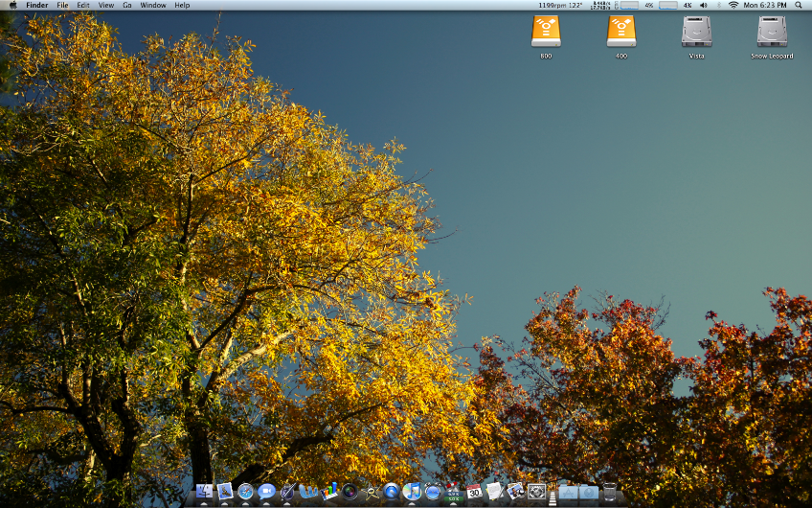Viewport: 812px width, 508px height.
Task: Open Preview photo icon in the Dock
Action: tap(515, 492)
